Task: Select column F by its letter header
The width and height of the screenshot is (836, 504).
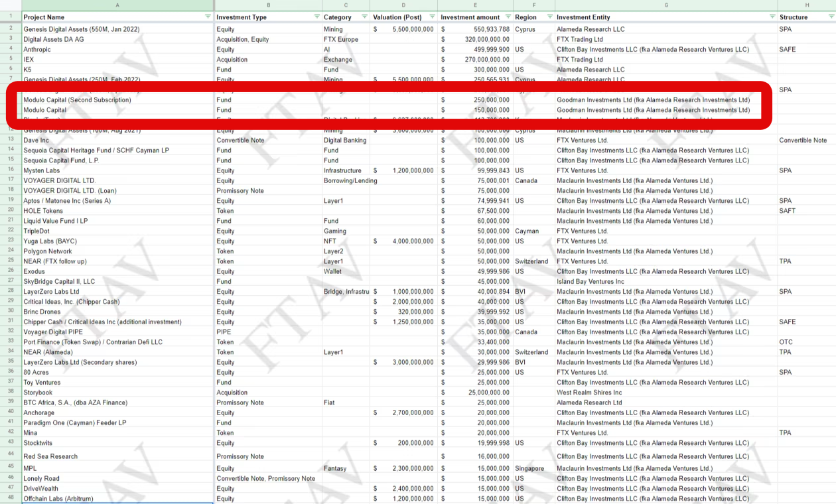Action: (534, 5)
